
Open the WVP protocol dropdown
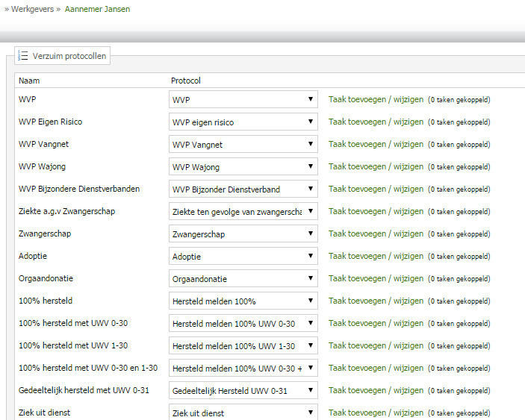coord(243,99)
